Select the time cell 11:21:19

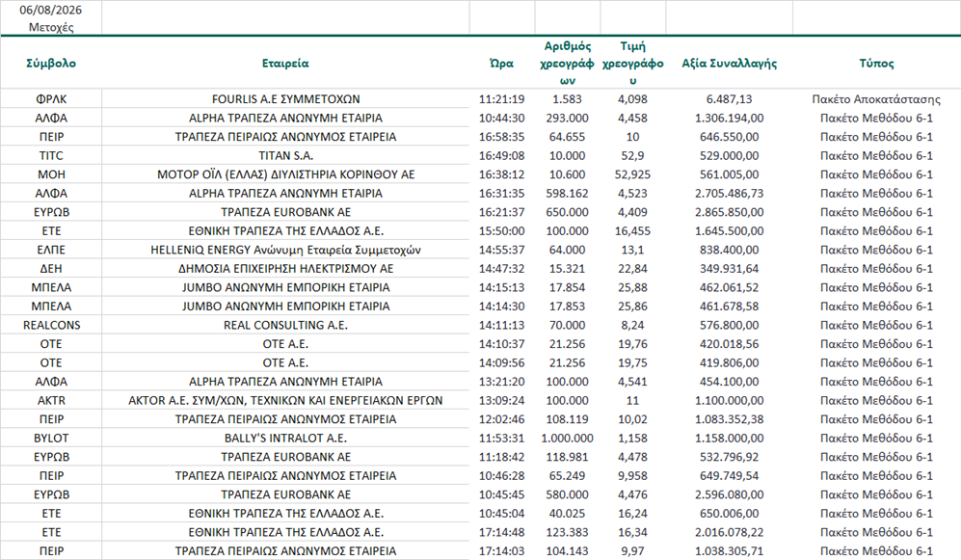[x=502, y=98]
